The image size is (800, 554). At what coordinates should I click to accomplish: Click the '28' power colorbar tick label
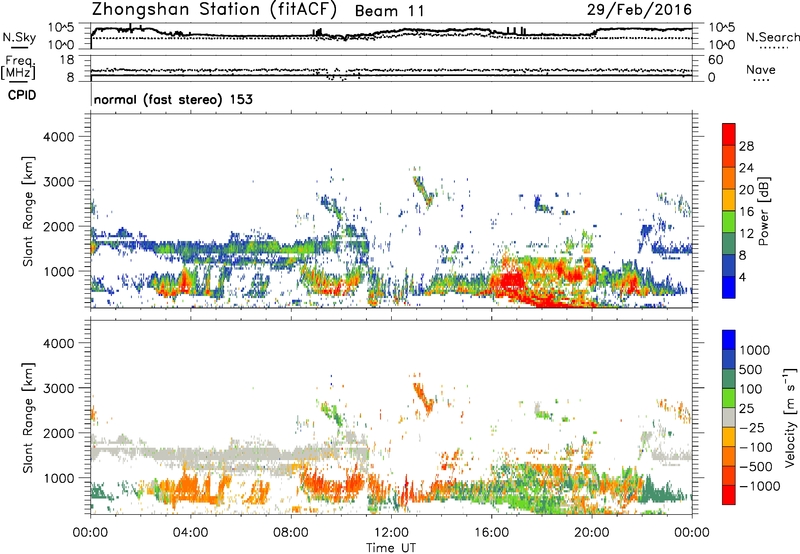click(746, 146)
